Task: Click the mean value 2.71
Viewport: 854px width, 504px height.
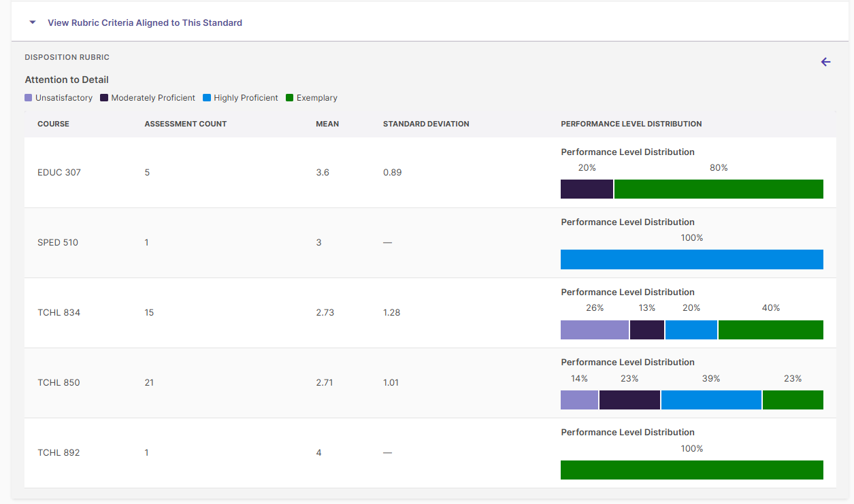Action: [x=325, y=383]
